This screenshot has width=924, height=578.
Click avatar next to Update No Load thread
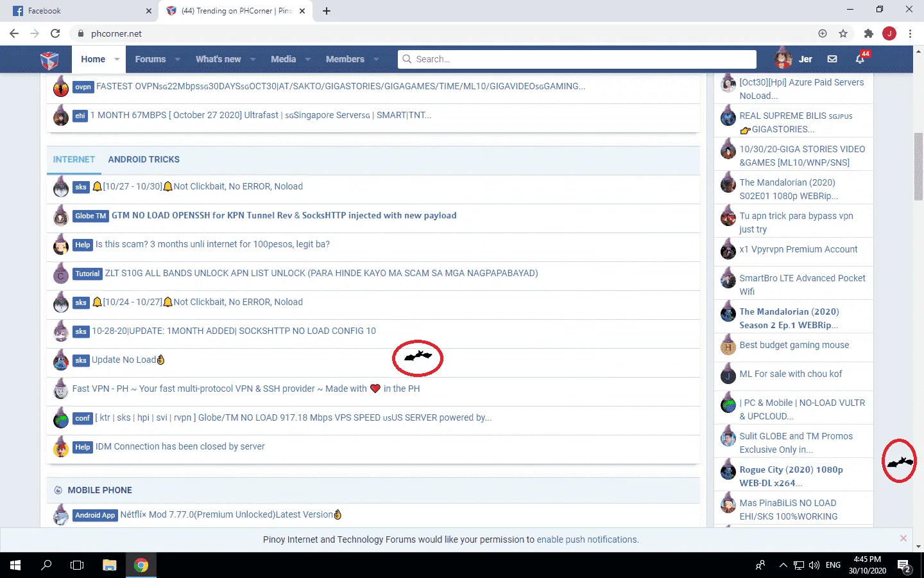tap(61, 360)
